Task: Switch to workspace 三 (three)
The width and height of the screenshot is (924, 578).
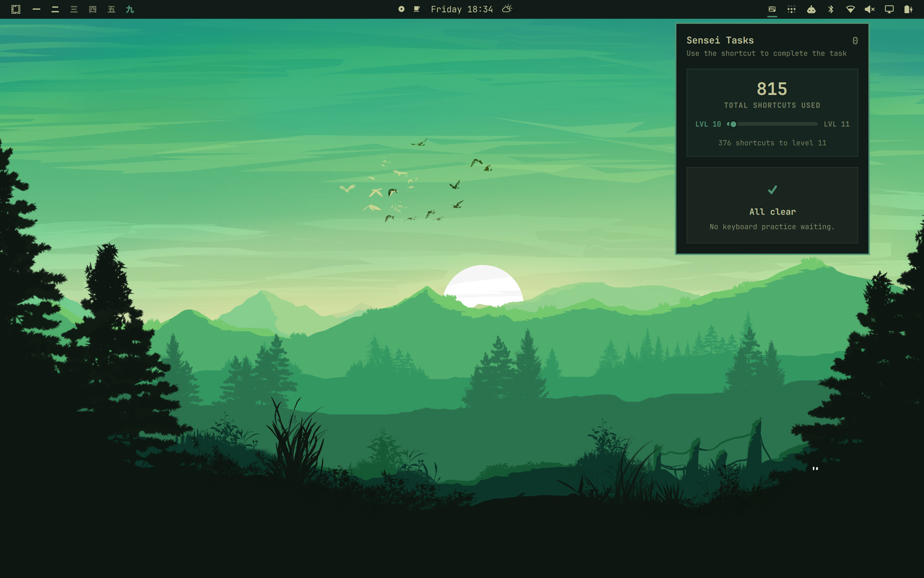Action: [74, 9]
